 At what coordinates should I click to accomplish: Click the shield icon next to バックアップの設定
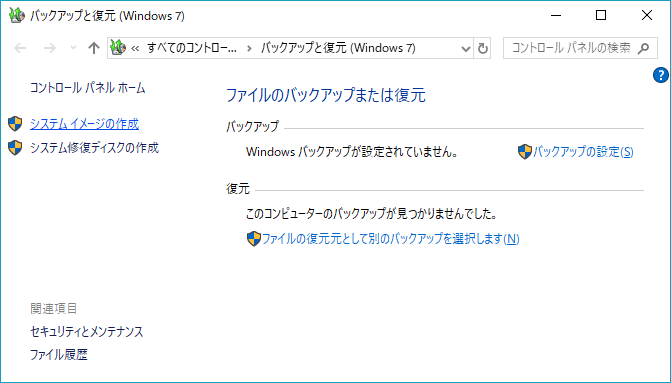pos(525,151)
